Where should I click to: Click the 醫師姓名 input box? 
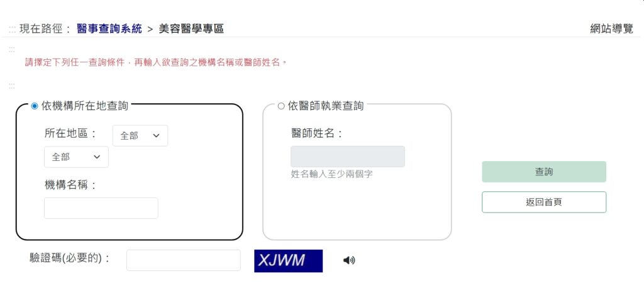[x=347, y=157]
